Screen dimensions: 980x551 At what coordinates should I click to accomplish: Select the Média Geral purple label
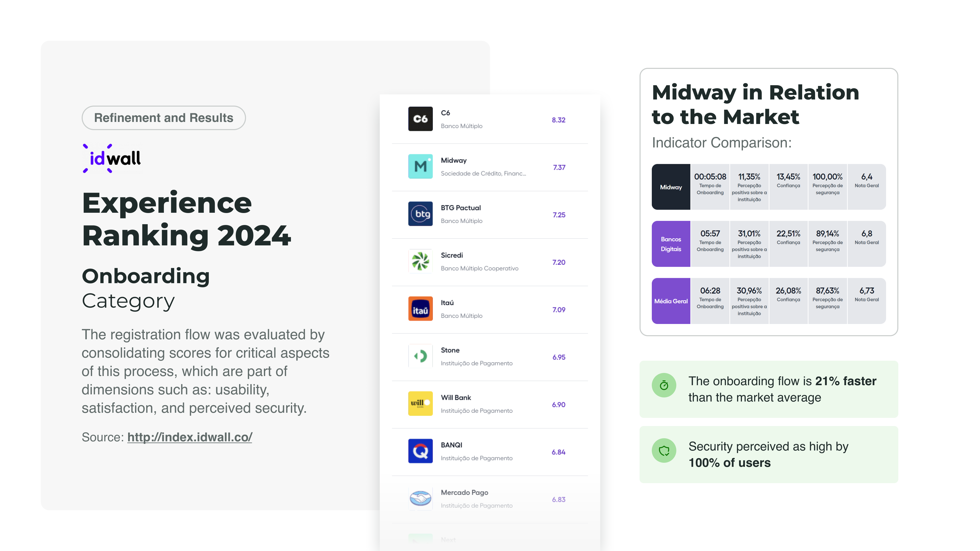click(671, 301)
